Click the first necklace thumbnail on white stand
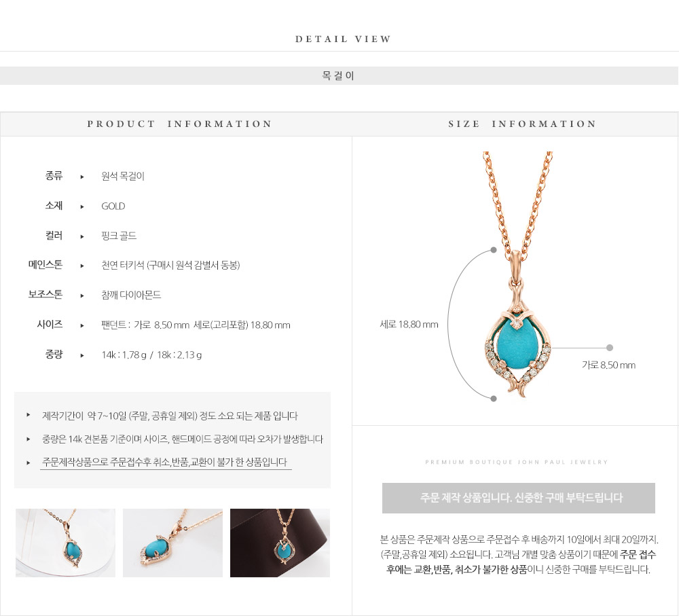679x616 pixels. pos(65,543)
